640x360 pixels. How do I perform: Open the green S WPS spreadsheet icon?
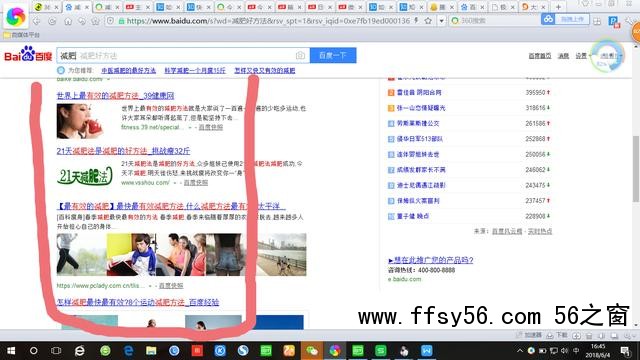[x=380, y=351]
